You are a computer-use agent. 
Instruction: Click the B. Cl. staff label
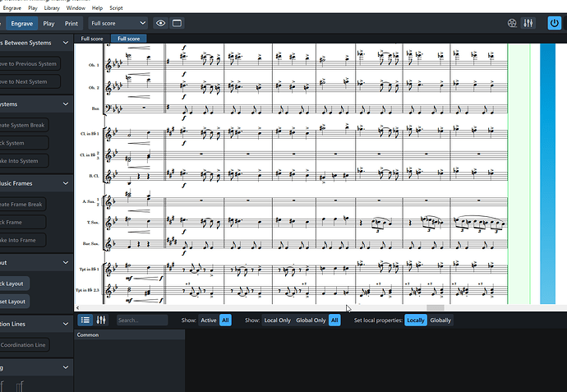click(94, 176)
